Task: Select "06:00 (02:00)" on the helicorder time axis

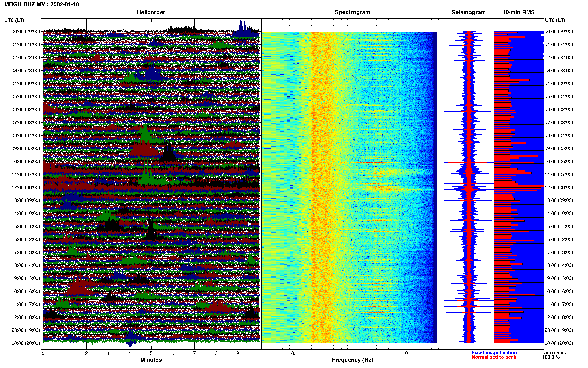Action: pos(26,109)
